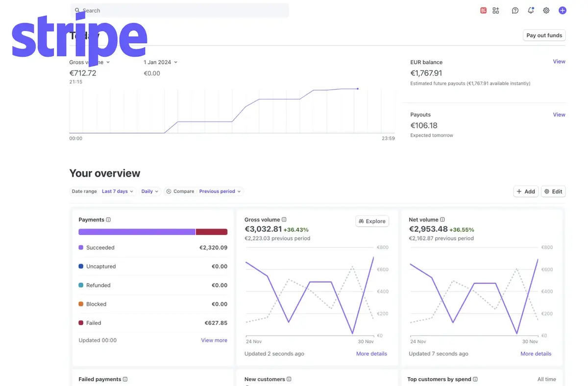Click the endpoint dot on Today's gross volume chart
The image size is (588, 386).
click(x=358, y=89)
